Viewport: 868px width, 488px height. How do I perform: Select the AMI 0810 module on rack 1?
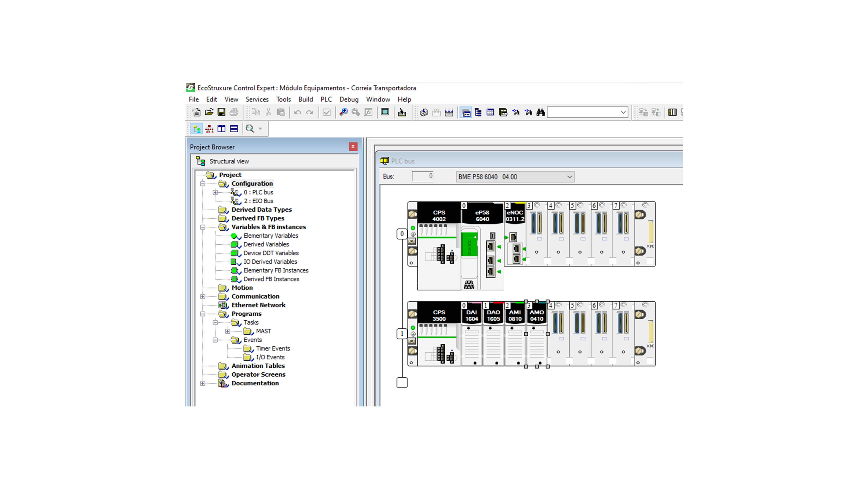[515, 334]
